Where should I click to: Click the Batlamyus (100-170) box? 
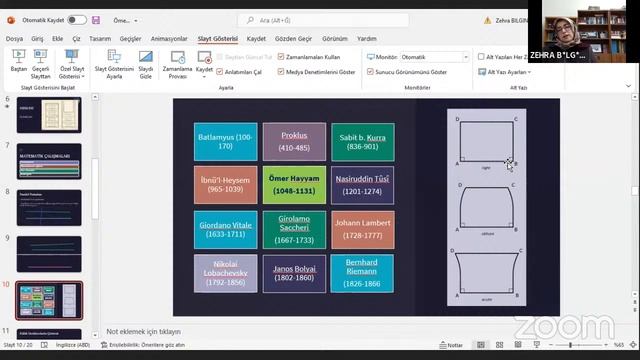[226, 142]
